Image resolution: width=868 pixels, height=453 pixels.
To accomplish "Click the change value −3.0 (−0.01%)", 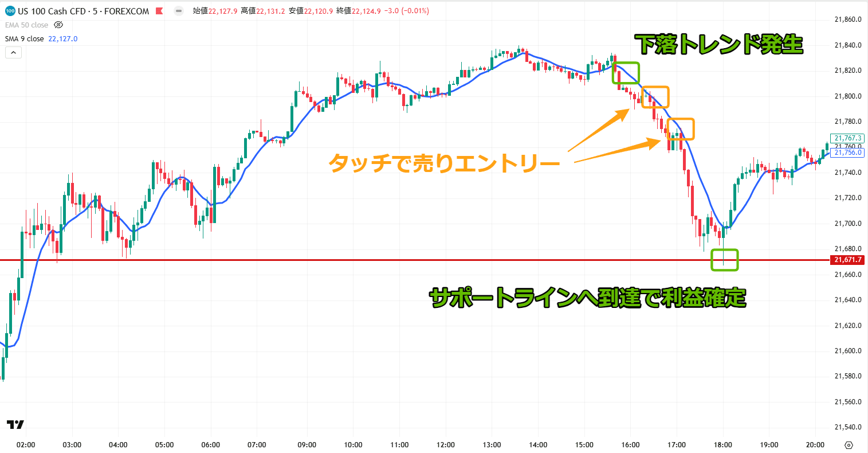I will click(407, 11).
